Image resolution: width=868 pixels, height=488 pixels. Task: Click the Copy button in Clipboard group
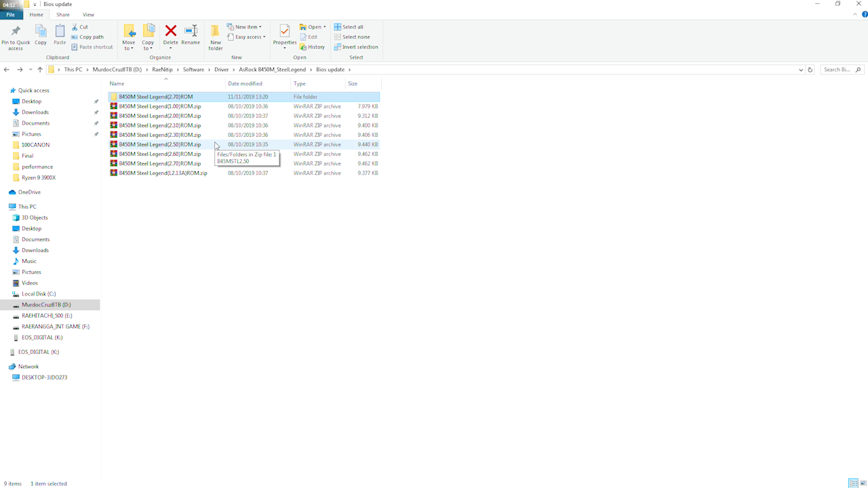(x=41, y=35)
